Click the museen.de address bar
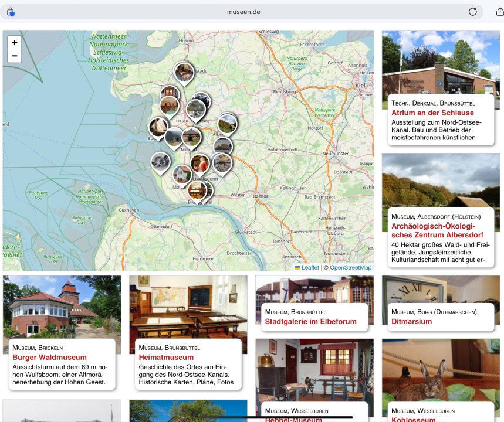Screen dimensions: 504x422 point(243,12)
